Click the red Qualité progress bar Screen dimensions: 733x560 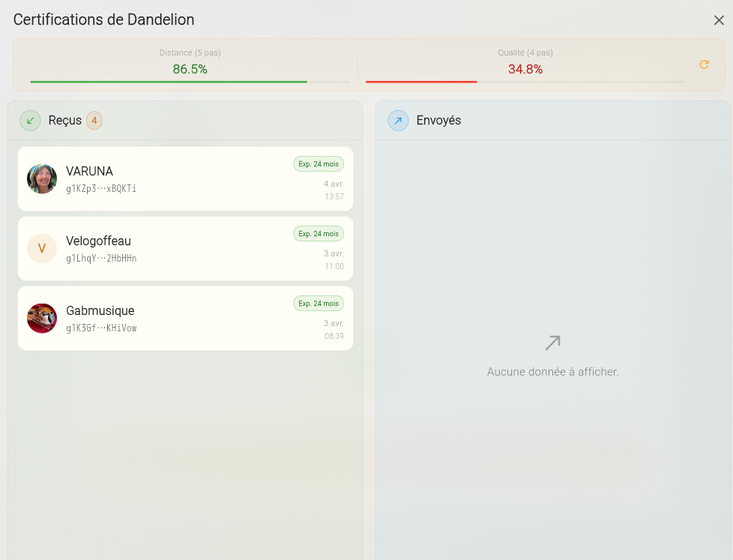(421, 82)
